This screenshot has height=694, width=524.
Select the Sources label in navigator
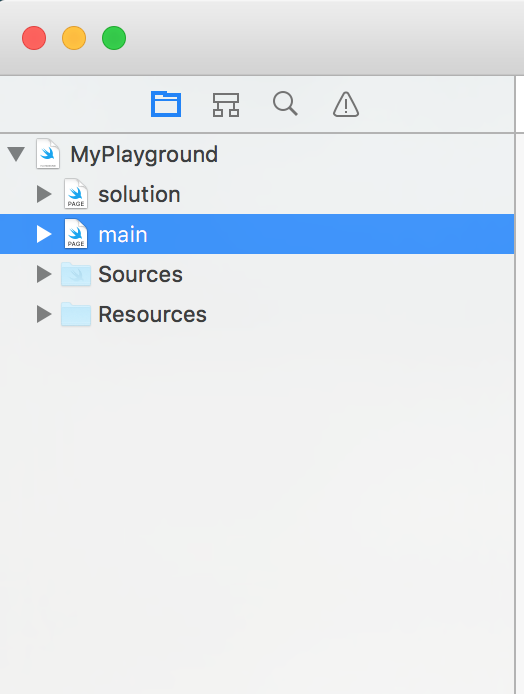(x=140, y=274)
